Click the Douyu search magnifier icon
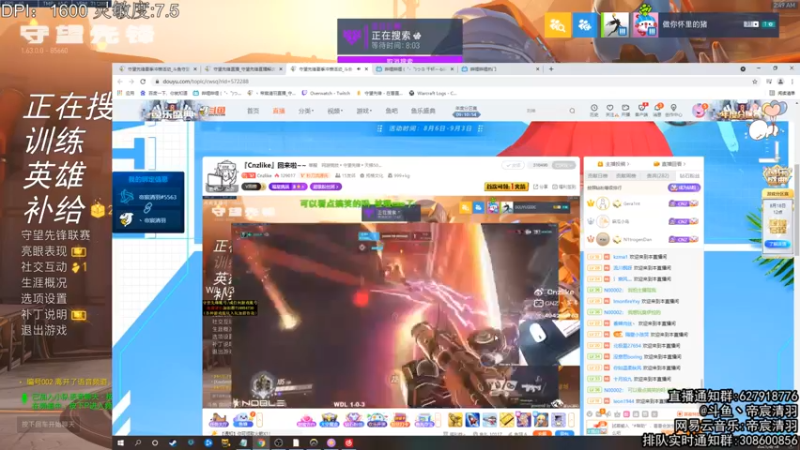This screenshot has width=800, height=450. 572,111
